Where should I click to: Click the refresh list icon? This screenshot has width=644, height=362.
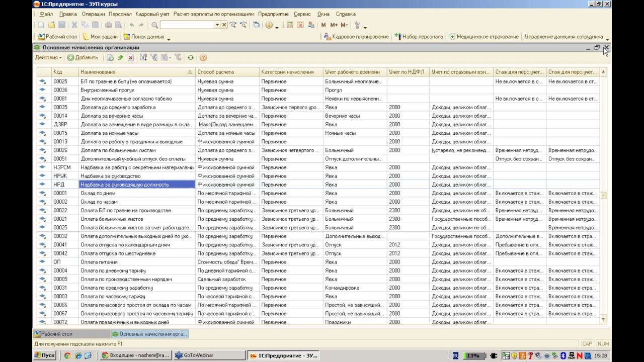click(x=191, y=58)
